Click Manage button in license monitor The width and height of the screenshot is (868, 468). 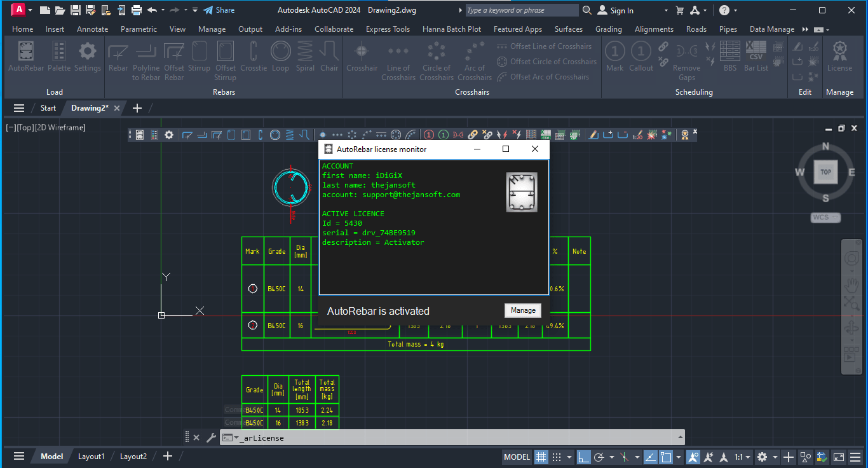[523, 310]
